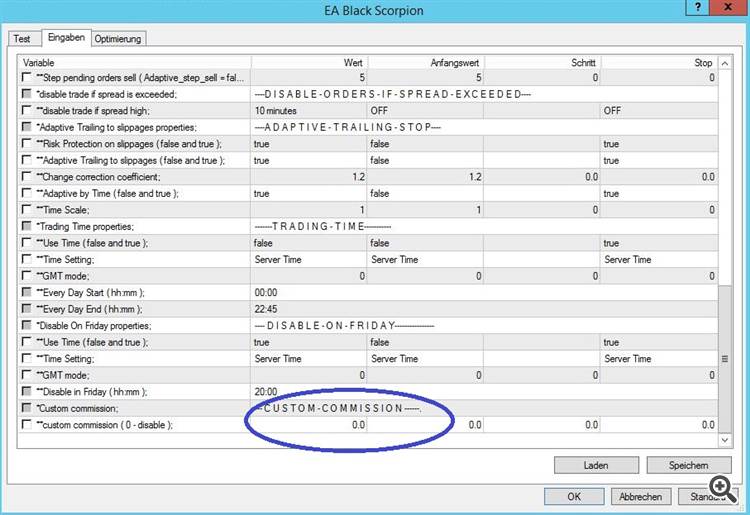Click the EA Black Scorpion title bar

(x=374, y=11)
